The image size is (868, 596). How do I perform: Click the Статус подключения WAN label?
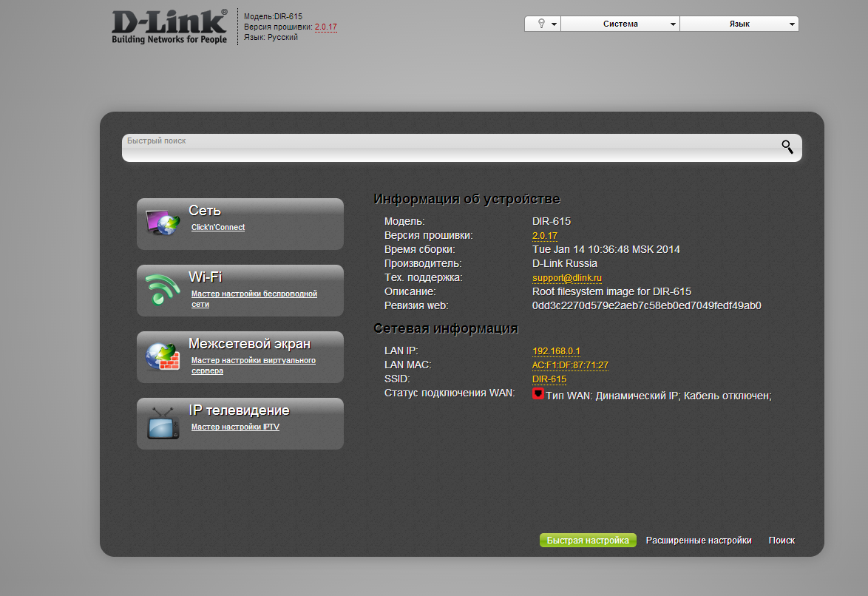450,393
